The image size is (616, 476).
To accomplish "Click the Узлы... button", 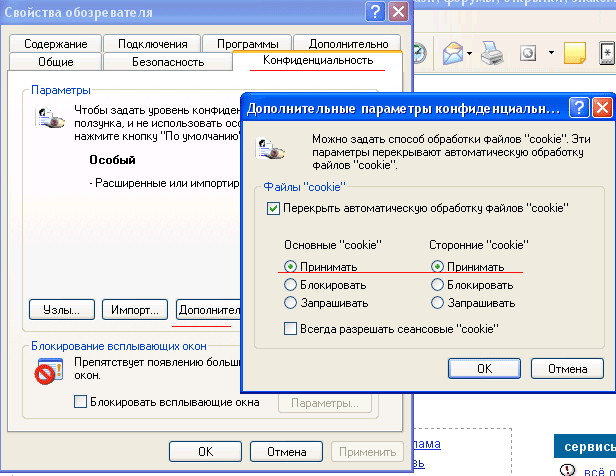I will [62, 309].
